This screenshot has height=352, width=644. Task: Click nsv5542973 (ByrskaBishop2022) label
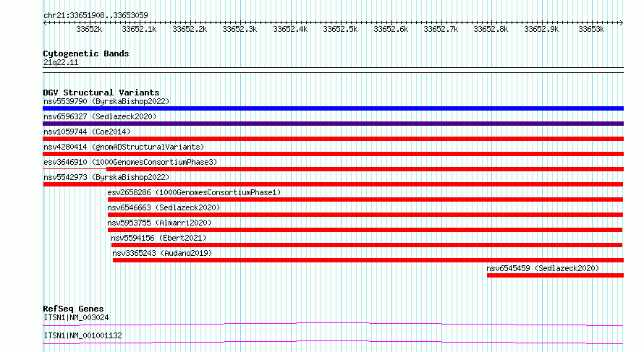coord(106,177)
